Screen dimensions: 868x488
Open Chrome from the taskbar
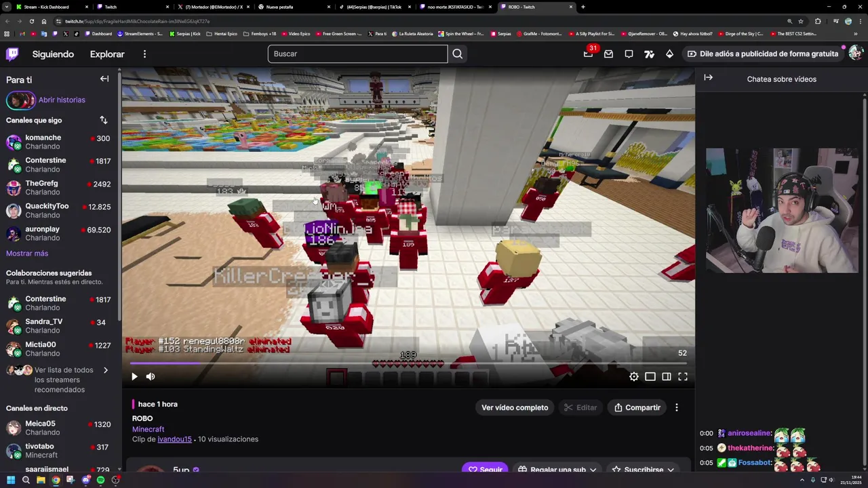point(56,480)
